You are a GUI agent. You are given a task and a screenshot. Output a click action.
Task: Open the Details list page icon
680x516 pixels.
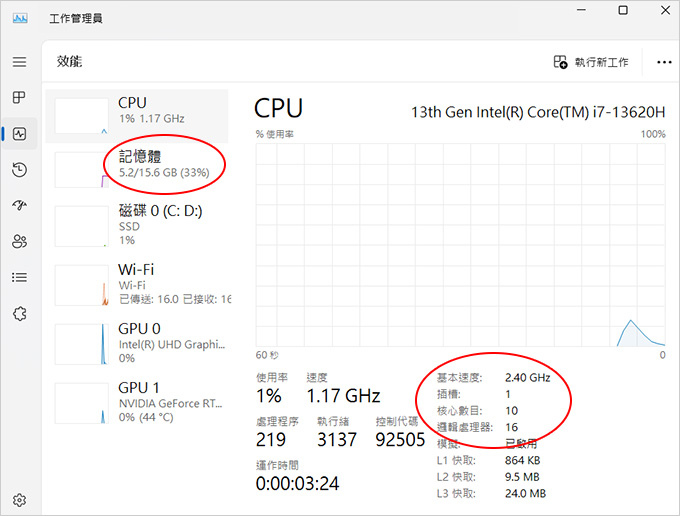[x=20, y=277]
